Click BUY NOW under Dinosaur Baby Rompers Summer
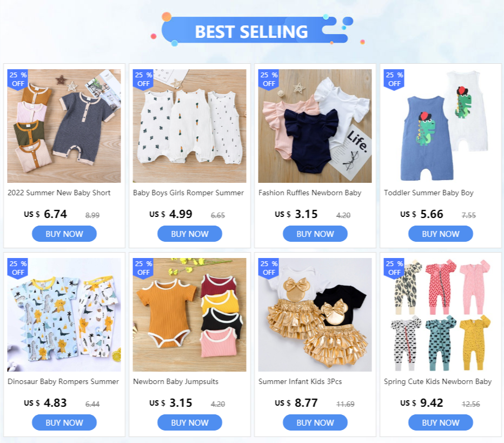This screenshot has height=443, width=504. (x=64, y=422)
